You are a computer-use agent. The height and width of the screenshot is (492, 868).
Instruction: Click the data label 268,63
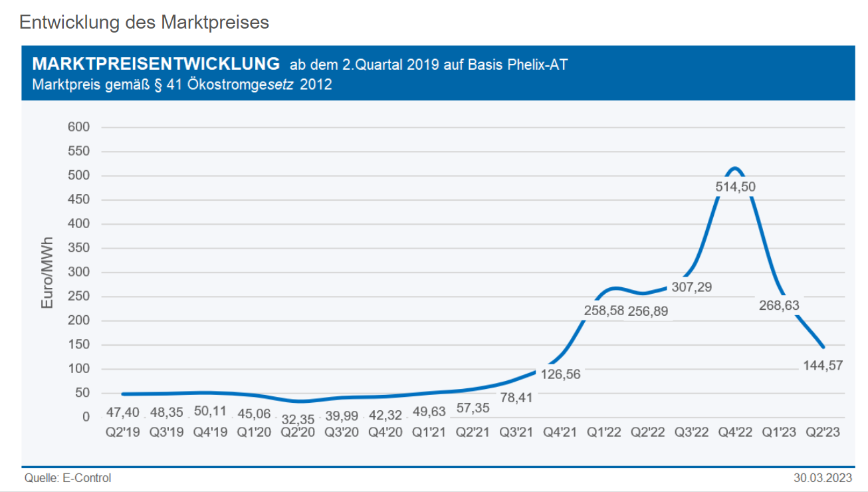779,305
